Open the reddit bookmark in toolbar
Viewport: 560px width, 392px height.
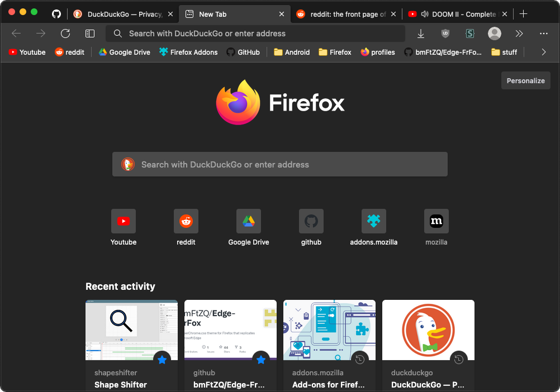coord(70,52)
